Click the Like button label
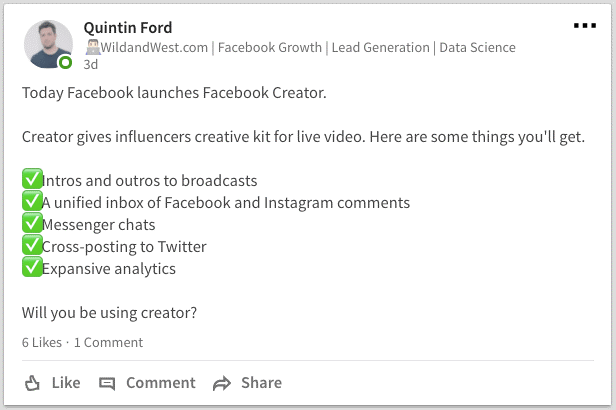The width and height of the screenshot is (616, 410). (x=66, y=383)
